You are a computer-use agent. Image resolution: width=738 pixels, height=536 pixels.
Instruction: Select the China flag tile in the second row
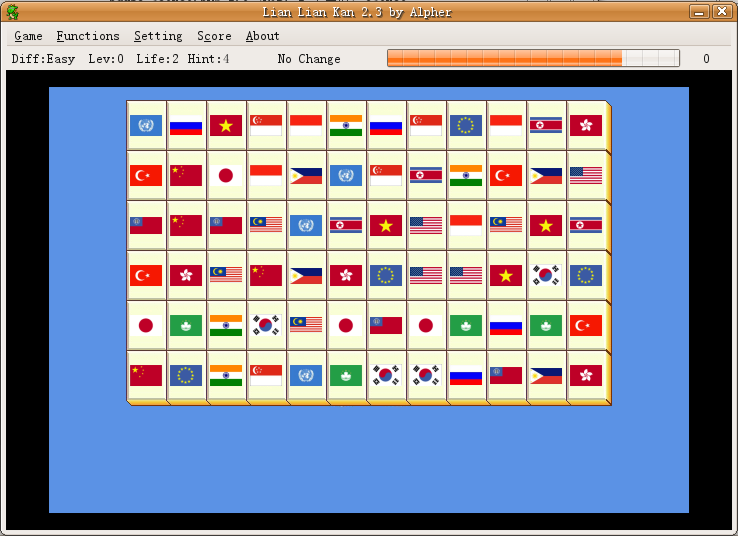tap(186, 176)
